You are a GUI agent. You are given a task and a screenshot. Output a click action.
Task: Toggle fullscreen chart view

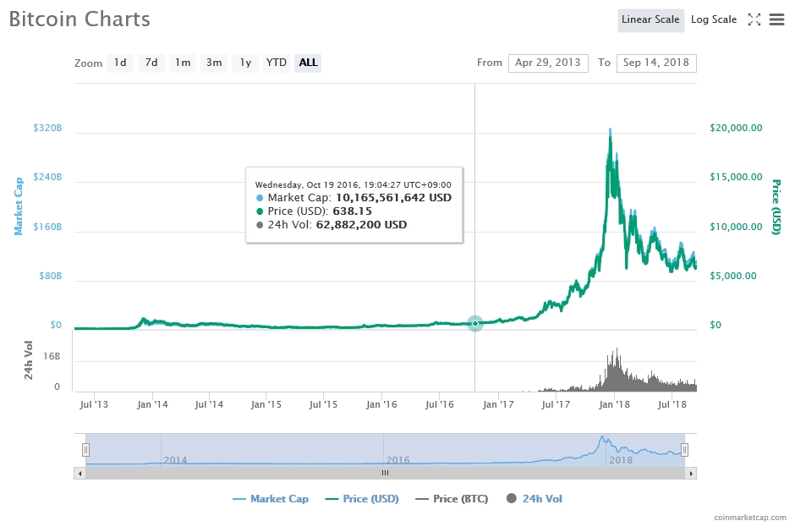754,19
